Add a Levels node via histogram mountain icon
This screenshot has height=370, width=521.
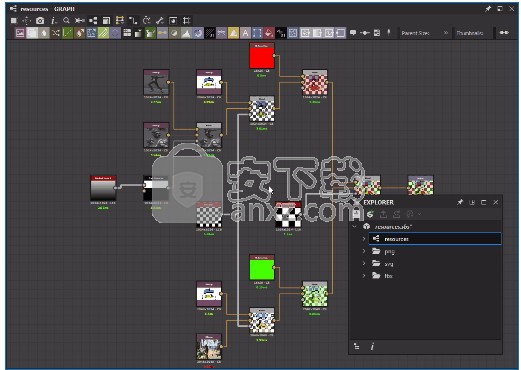pos(186,33)
